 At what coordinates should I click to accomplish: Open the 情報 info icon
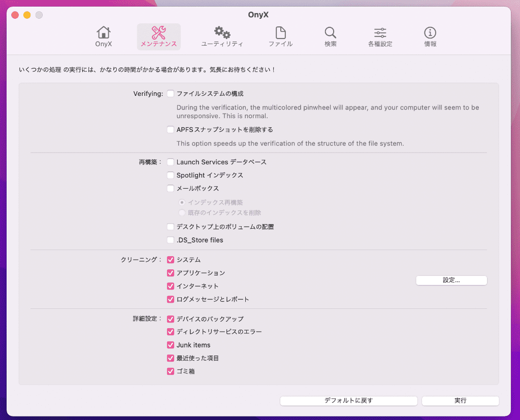[430, 37]
